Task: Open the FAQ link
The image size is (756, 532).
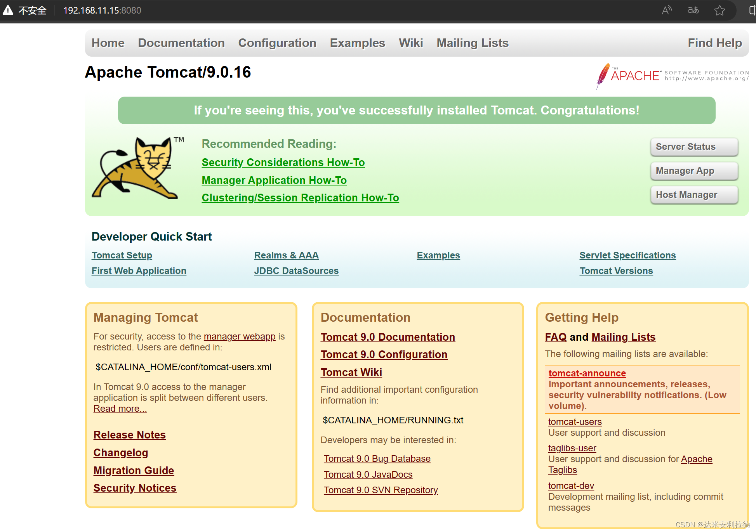Action: pos(556,337)
